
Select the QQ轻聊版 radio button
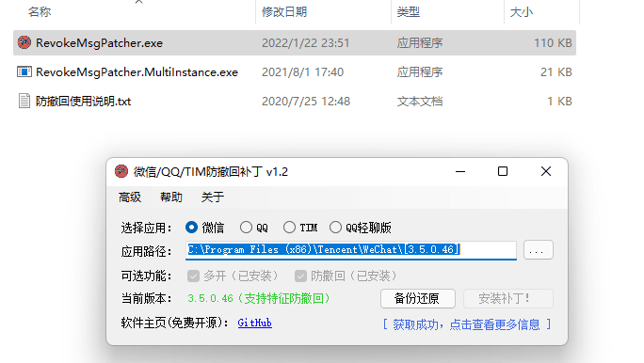click(335, 228)
